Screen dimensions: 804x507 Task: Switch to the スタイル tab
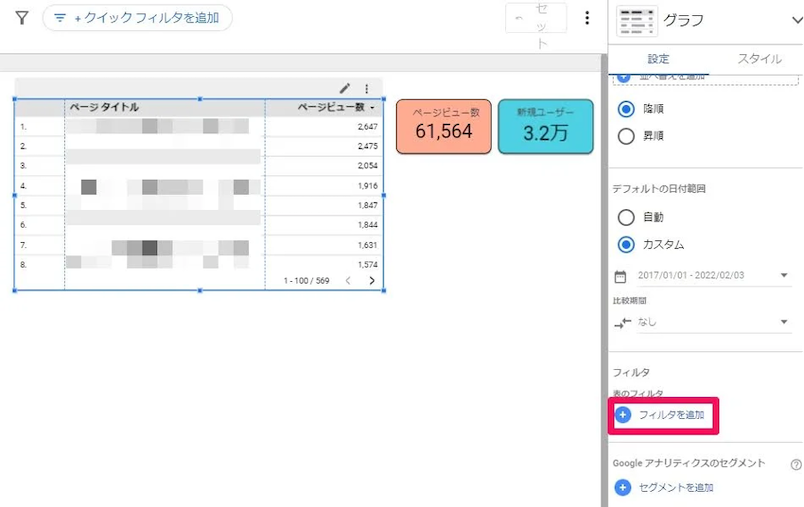759,59
